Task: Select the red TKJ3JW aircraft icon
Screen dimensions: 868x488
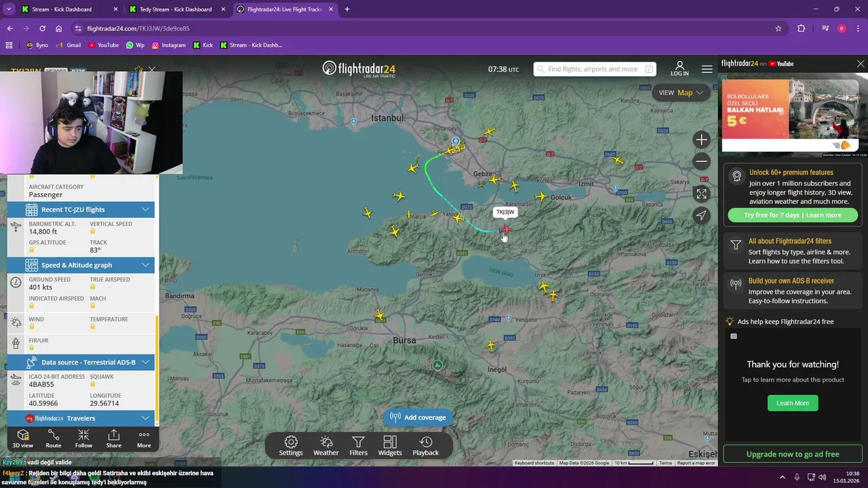Action: pos(505,230)
